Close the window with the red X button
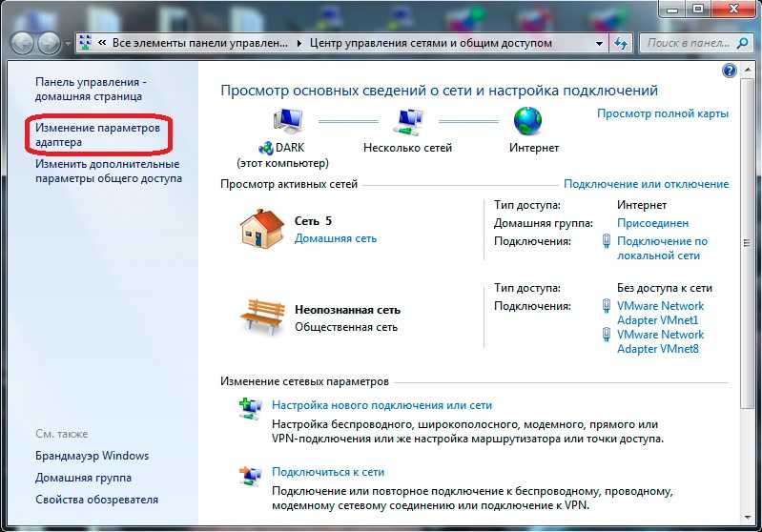The height and width of the screenshot is (532, 762). tap(733, 9)
